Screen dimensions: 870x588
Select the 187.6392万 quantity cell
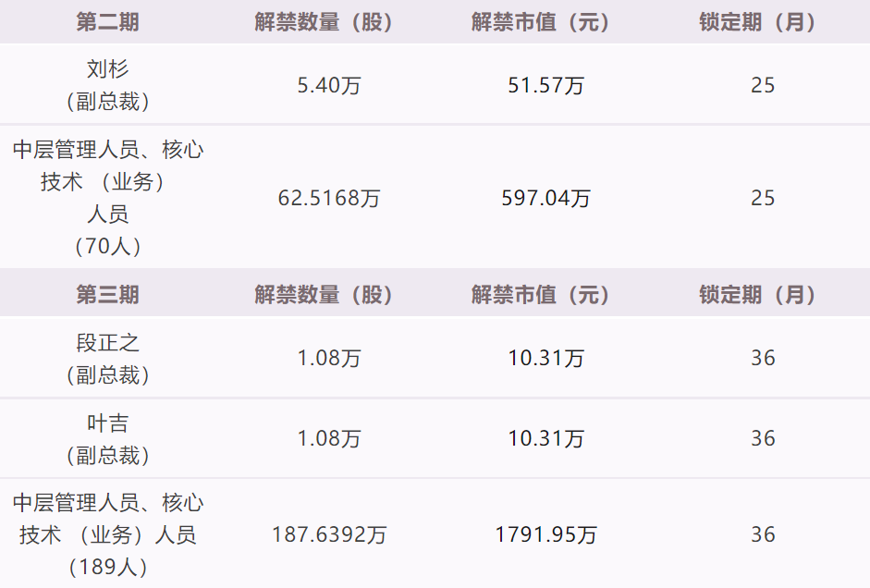point(329,534)
